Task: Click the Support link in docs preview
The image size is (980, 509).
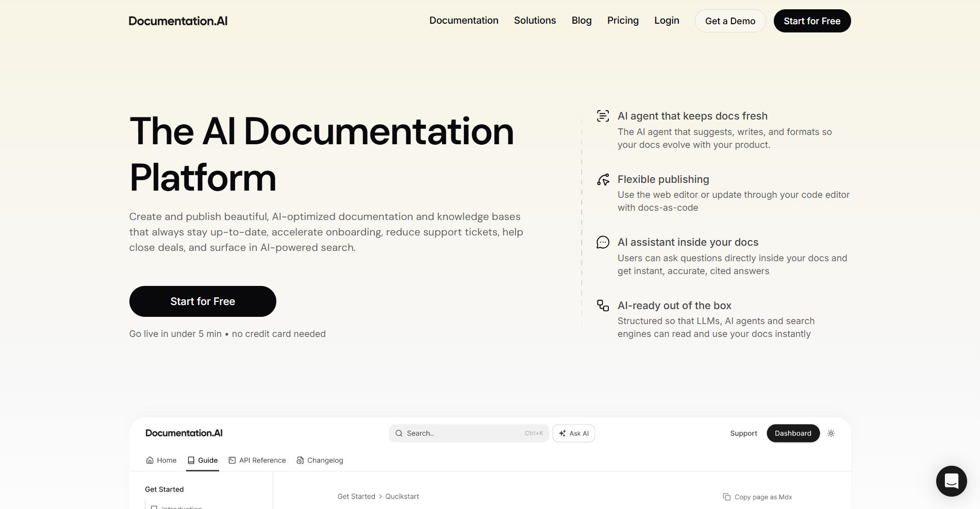Action: [x=743, y=433]
